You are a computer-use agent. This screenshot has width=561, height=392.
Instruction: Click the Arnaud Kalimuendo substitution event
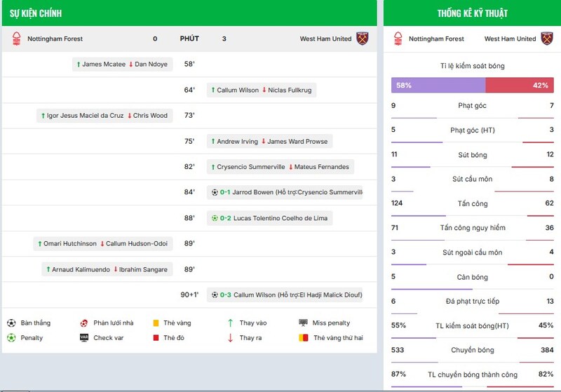pos(107,269)
